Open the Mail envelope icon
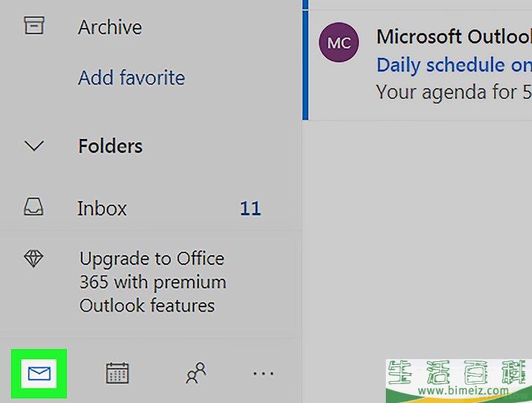Screen dimensions: 532x403 pyautogui.click(x=39, y=374)
